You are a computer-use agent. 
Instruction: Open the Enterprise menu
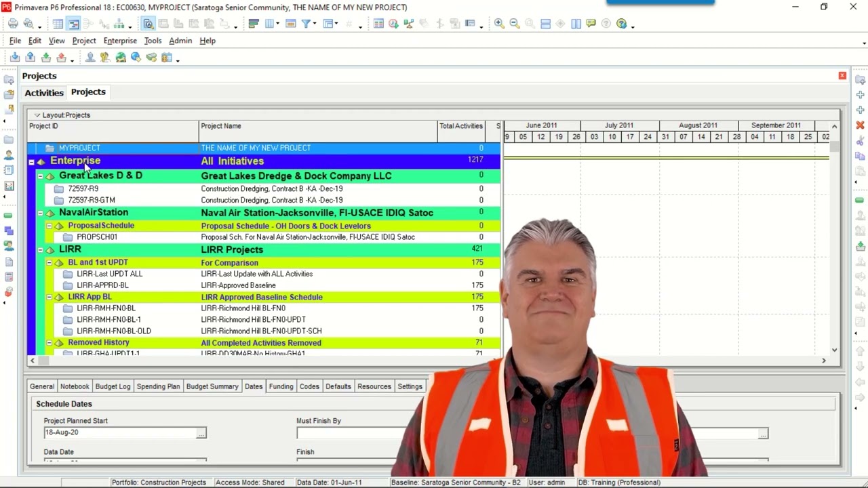coord(120,41)
